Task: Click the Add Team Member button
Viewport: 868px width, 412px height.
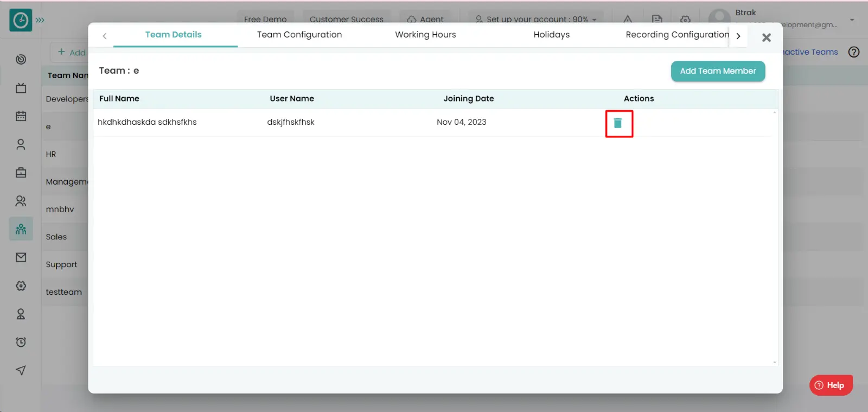Action: pos(718,71)
